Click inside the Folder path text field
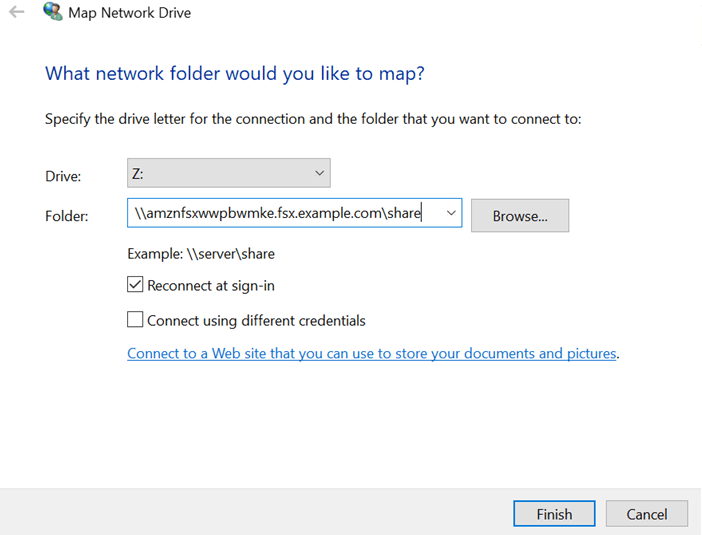Screen dimensions: 702x535 coord(280,213)
